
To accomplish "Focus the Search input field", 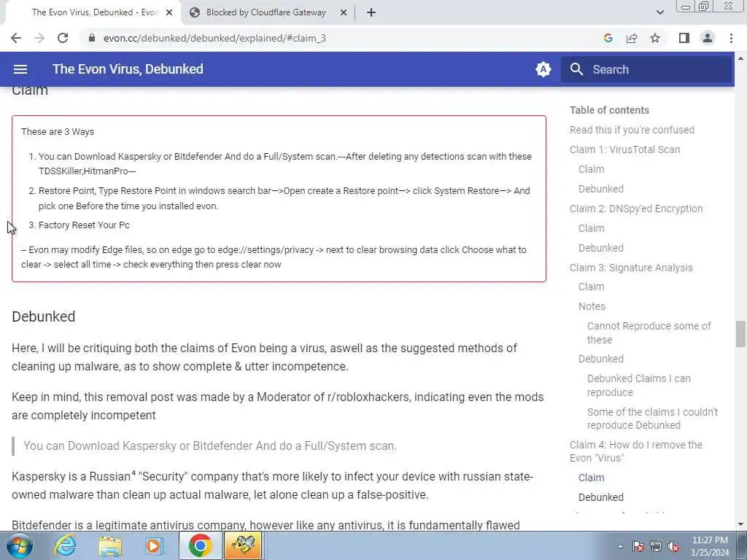I will tap(646, 69).
